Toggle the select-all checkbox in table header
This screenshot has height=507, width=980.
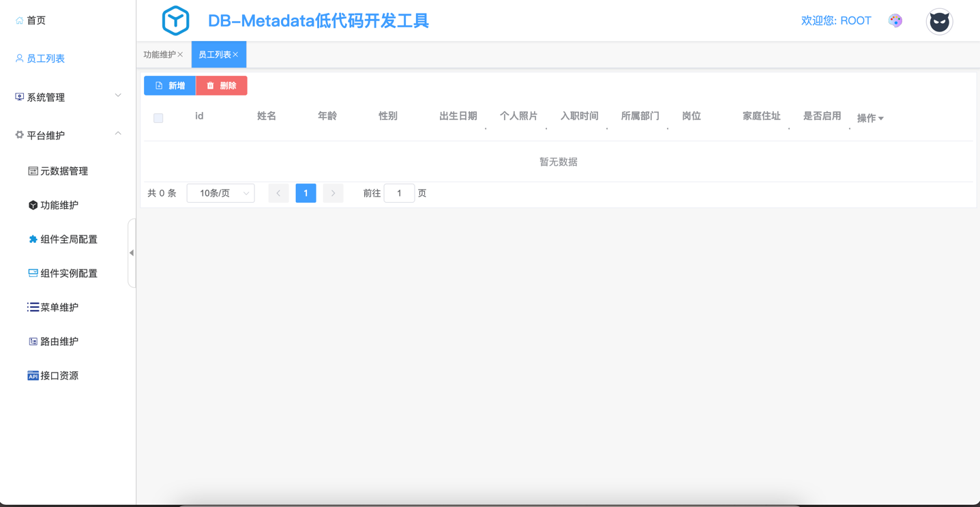tap(158, 118)
